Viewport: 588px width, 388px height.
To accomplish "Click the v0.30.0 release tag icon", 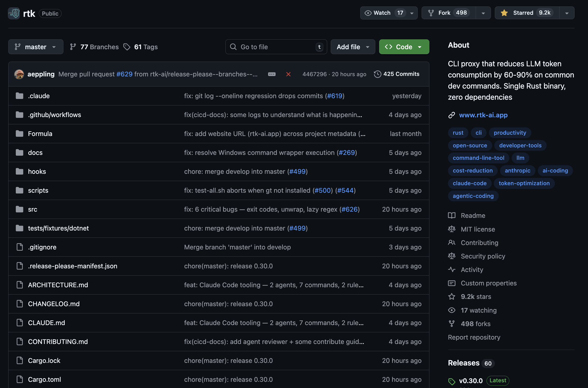I will 452,381.
